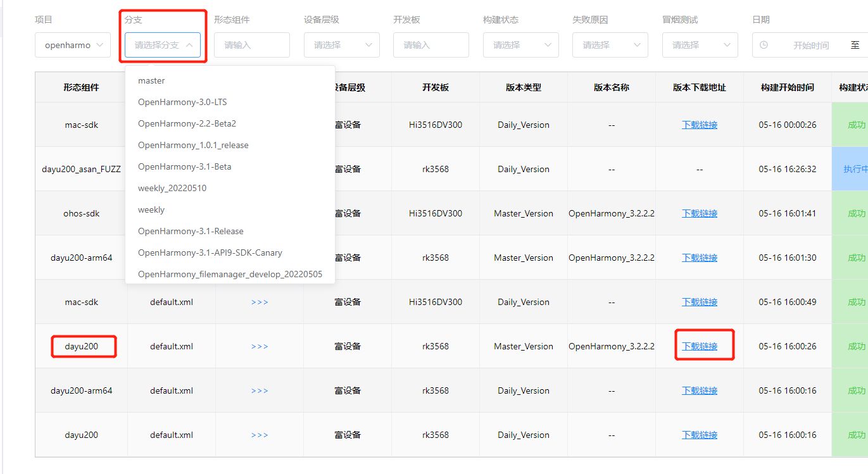Select weekly_20220510 branch option

click(230, 188)
